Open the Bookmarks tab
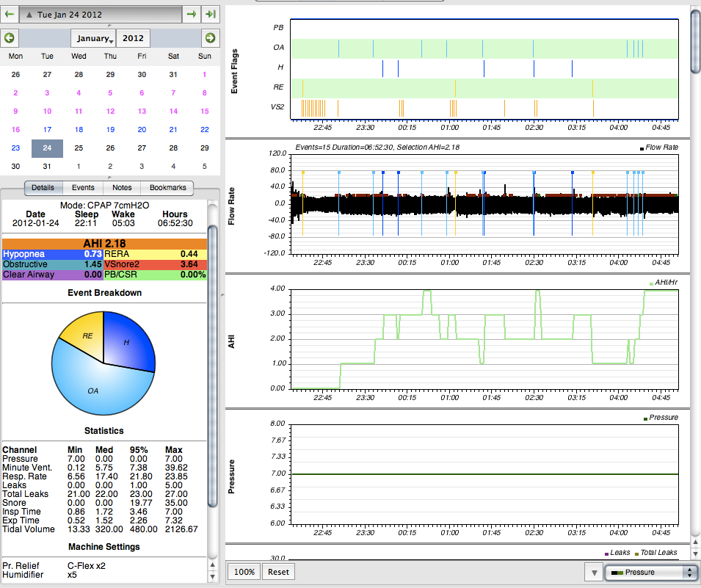The image size is (701, 588). (167, 188)
